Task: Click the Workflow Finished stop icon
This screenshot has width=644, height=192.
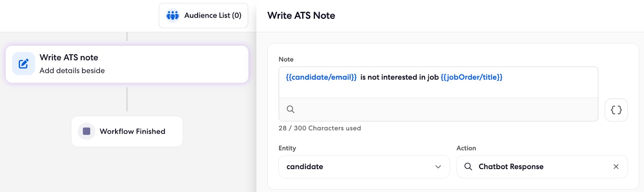Action: [x=87, y=131]
